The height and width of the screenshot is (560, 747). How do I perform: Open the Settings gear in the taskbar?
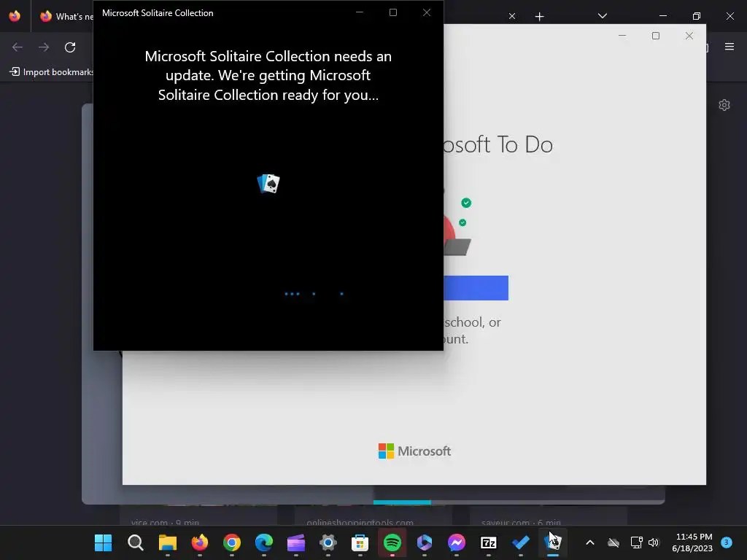[328, 542]
